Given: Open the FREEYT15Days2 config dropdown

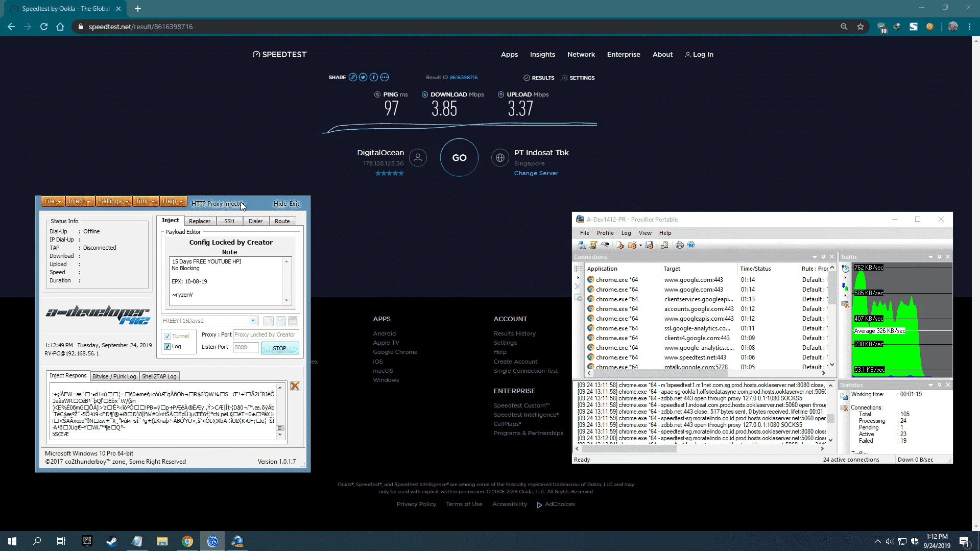Looking at the screenshot, I should 253,321.
